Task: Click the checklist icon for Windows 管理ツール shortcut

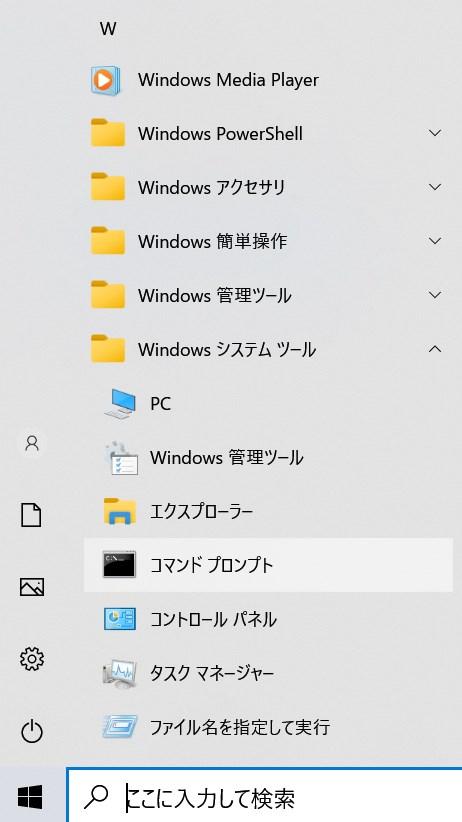Action: [x=121, y=458]
